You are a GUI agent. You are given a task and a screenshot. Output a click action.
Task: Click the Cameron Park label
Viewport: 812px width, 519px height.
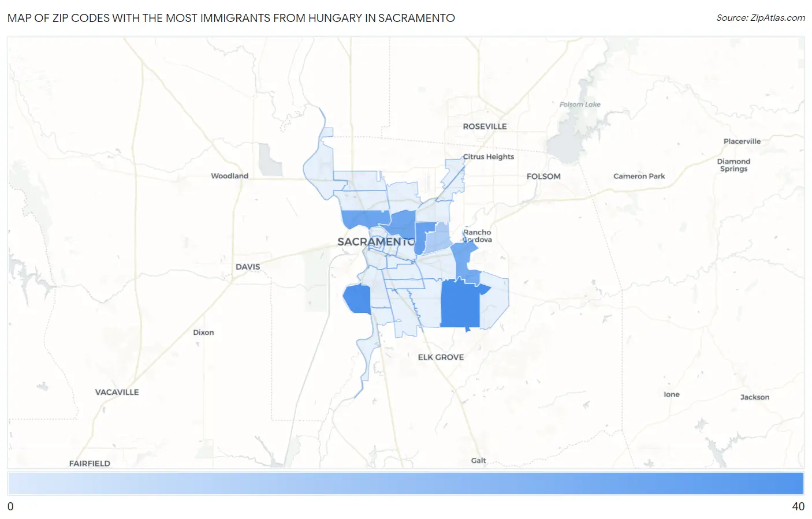click(x=639, y=176)
